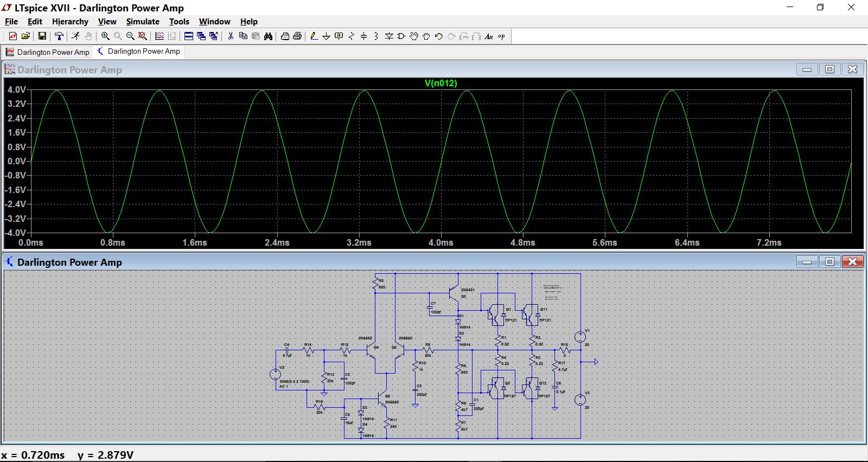The width and height of the screenshot is (868, 462).
Task: Cascade windows toolbar icon
Action: click(201, 36)
